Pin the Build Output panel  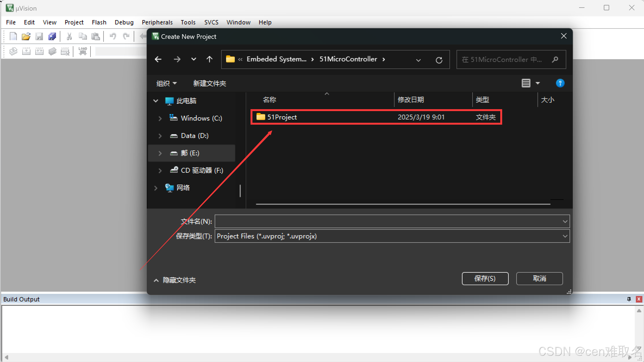(629, 299)
